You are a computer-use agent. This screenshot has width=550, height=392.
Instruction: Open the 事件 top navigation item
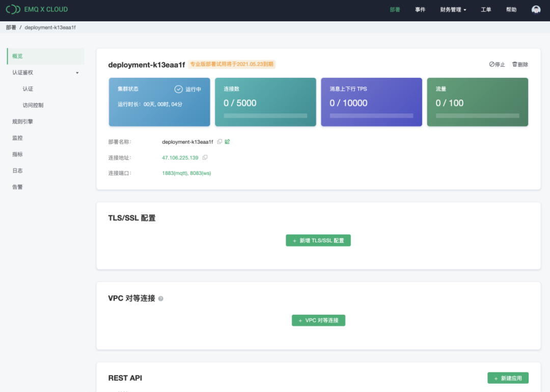click(420, 10)
